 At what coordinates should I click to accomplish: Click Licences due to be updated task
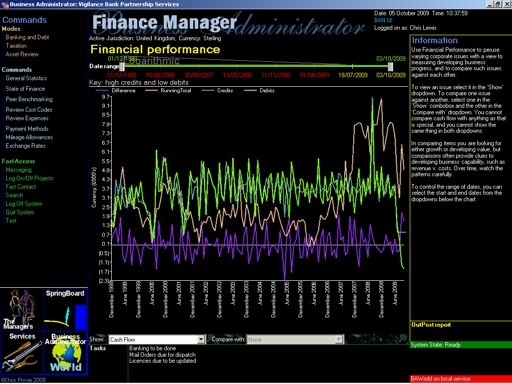(x=162, y=361)
